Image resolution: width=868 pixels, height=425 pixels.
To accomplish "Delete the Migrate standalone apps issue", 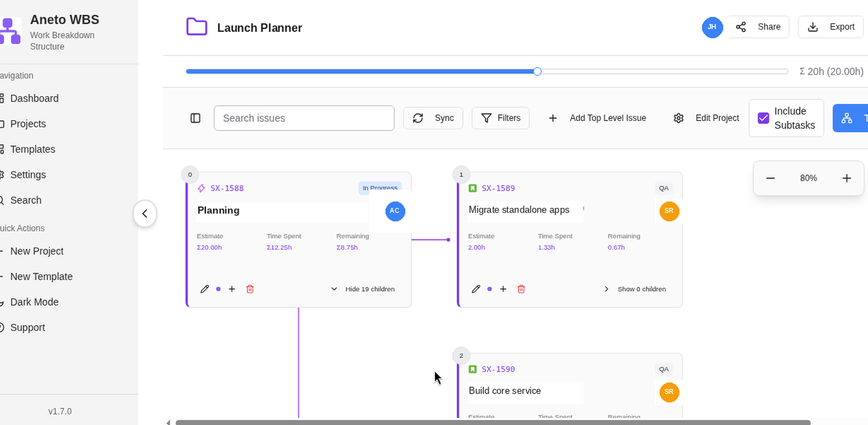I will pyautogui.click(x=521, y=289).
